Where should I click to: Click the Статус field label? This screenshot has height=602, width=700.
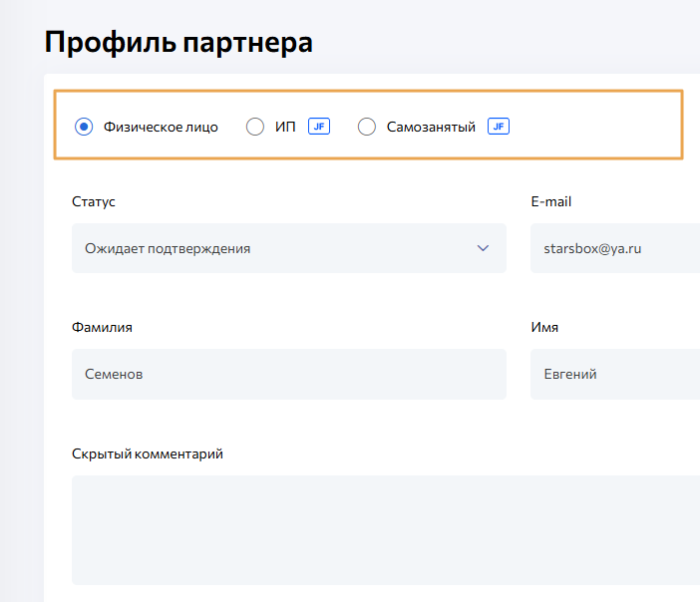pyautogui.click(x=94, y=201)
